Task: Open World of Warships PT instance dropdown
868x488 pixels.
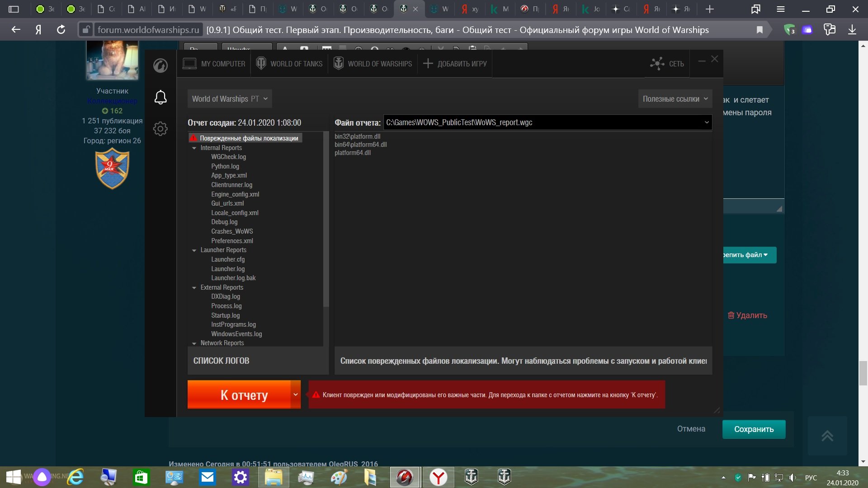Action: coord(230,99)
